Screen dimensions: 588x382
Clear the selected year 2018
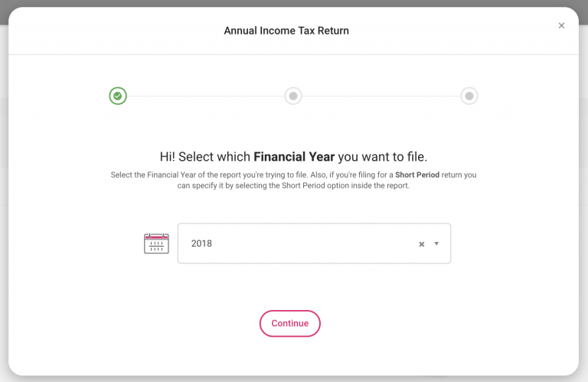pos(421,244)
